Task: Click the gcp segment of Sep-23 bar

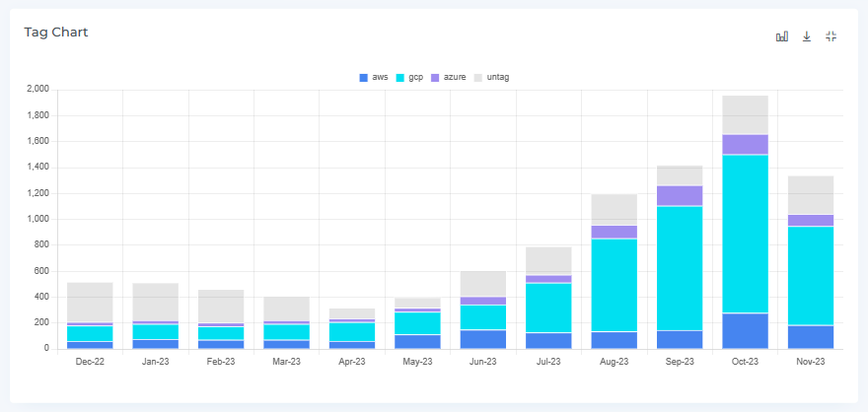Action: [680, 268]
